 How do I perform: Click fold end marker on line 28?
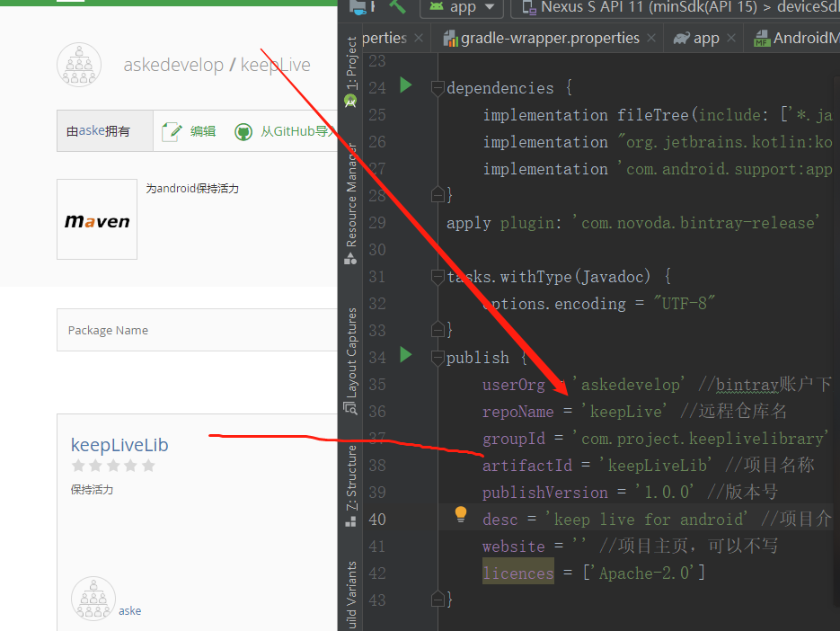tap(438, 195)
